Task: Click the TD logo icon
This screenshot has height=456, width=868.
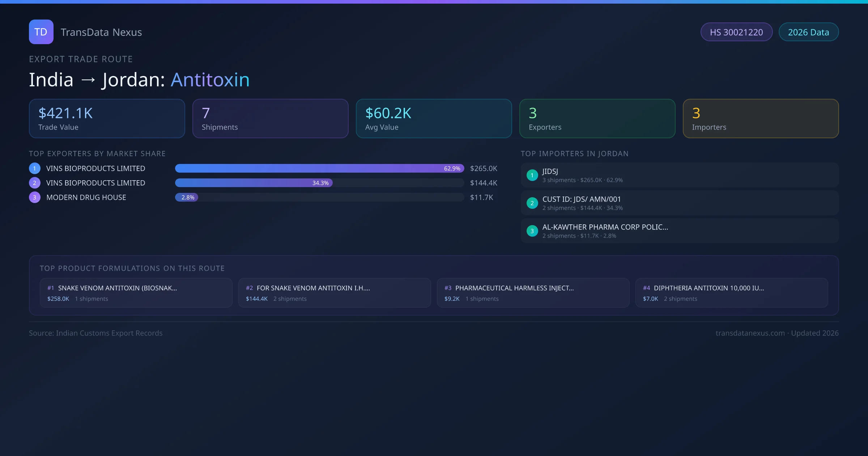Action: pos(41,32)
